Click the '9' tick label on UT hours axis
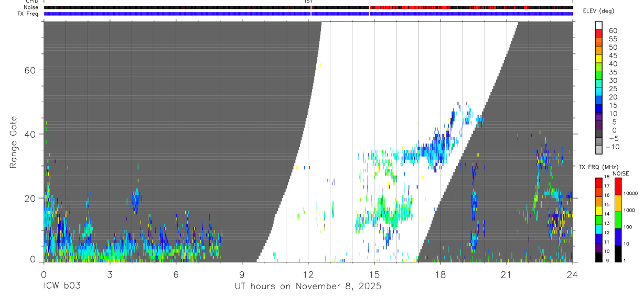This screenshot has height=297, width=644. pos(242,274)
